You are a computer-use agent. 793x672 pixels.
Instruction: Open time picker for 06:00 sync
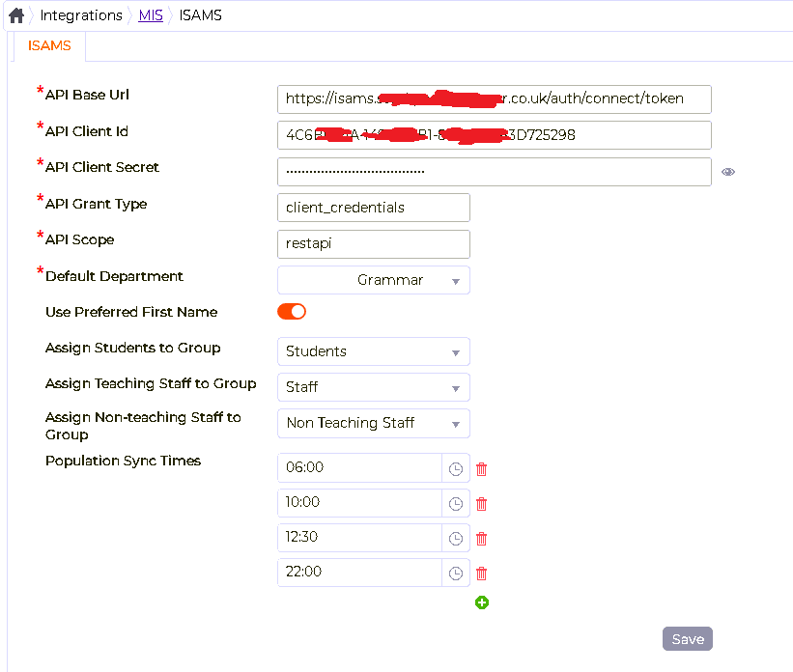tap(456, 468)
